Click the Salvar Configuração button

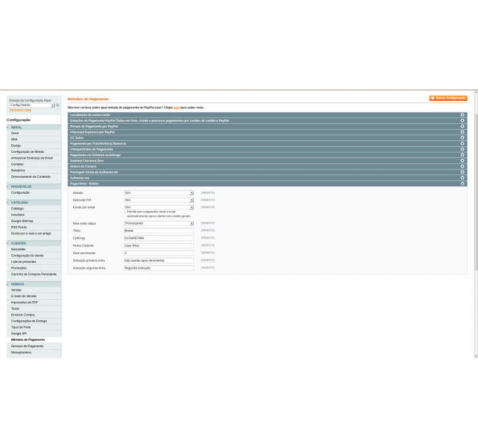448,98
